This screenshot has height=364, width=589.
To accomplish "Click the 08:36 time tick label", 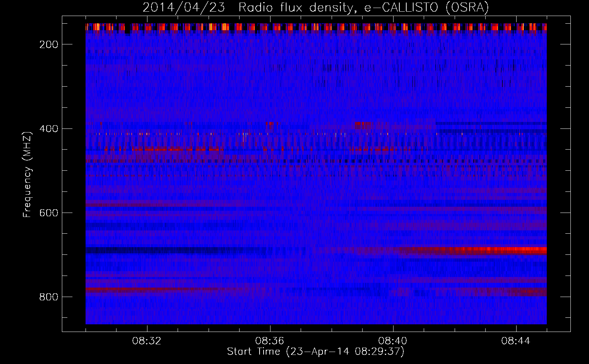I will (x=270, y=341).
